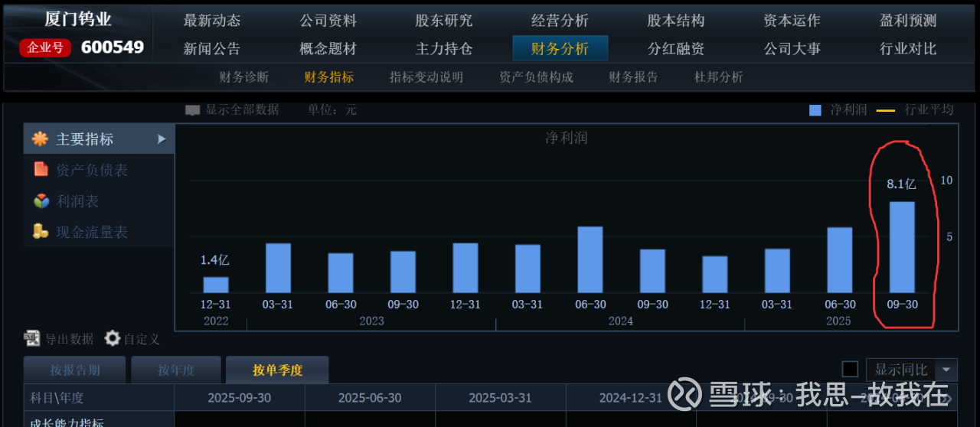980x427 pixels.
Task: Click the 主要指标 star icon
Action: [x=40, y=139]
